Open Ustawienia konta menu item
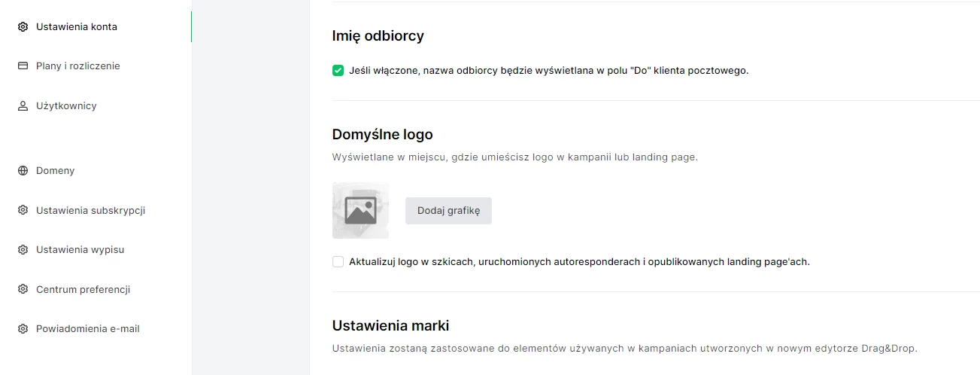 tap(77, 27)
